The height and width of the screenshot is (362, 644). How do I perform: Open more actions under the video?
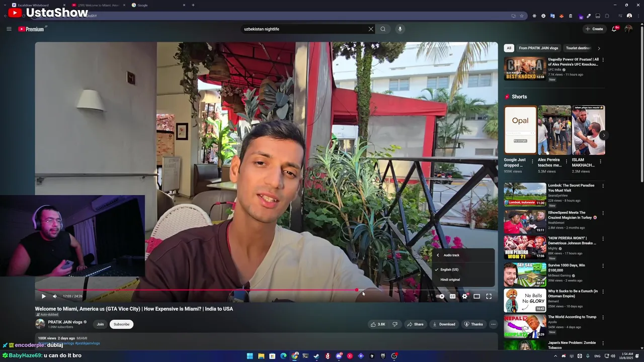point(493,324)
